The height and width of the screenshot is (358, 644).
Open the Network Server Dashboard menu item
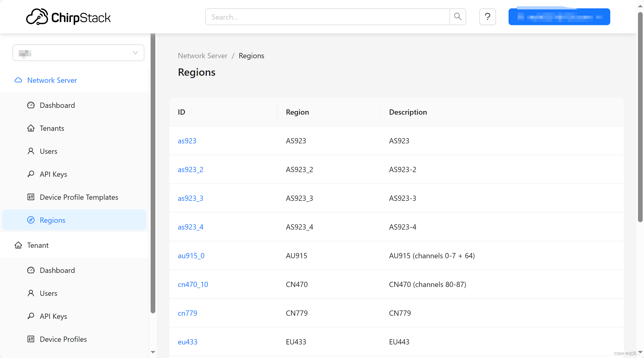tap(57, 105)
